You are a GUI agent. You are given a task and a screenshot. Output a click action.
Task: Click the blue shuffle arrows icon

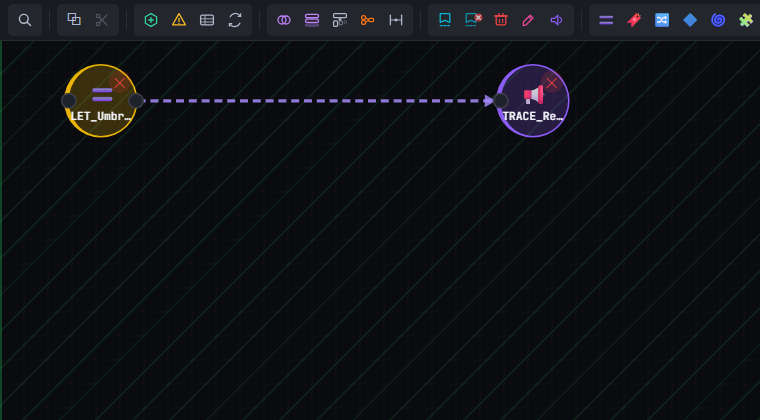[x=662, y=20]
